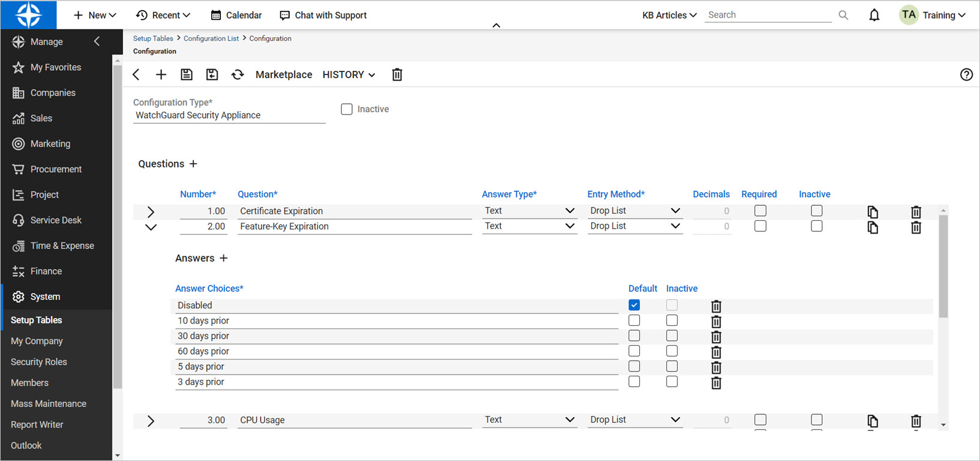980x461 pixels.
Task: Expand the Certificate Expiration question row
Action: coord(151,212)
